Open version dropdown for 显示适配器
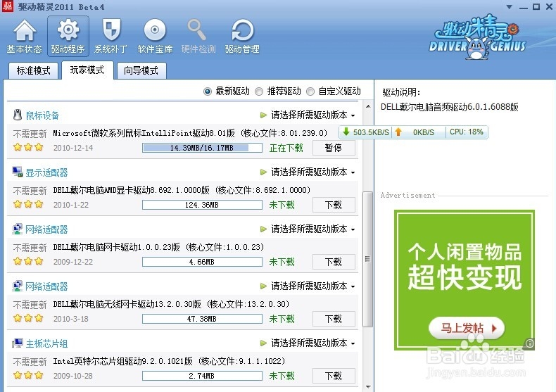This screenshot has width=556, height=392. [308, 172]
